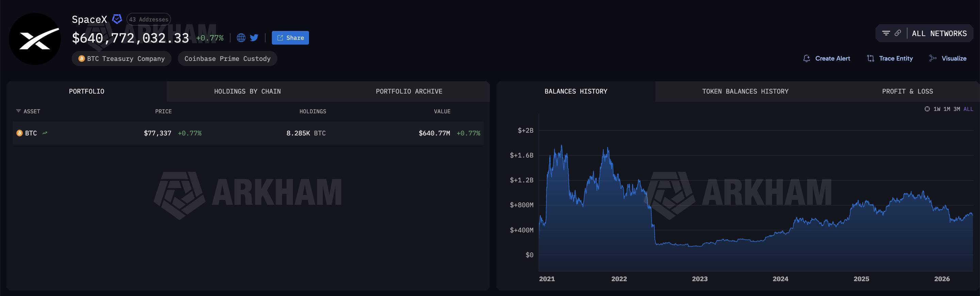Click the HOLDINGS column header

[x=313, y=112]
